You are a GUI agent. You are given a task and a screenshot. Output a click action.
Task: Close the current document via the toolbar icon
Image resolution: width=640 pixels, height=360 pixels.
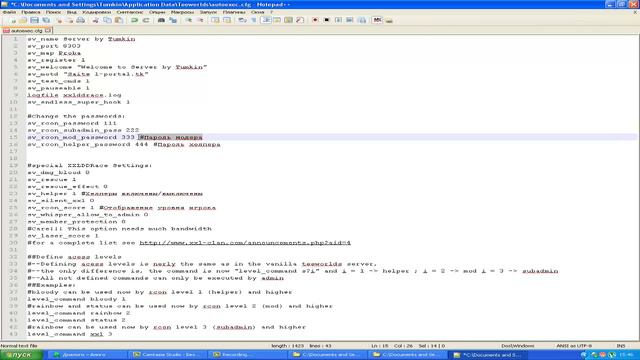[x=59, y=20]
